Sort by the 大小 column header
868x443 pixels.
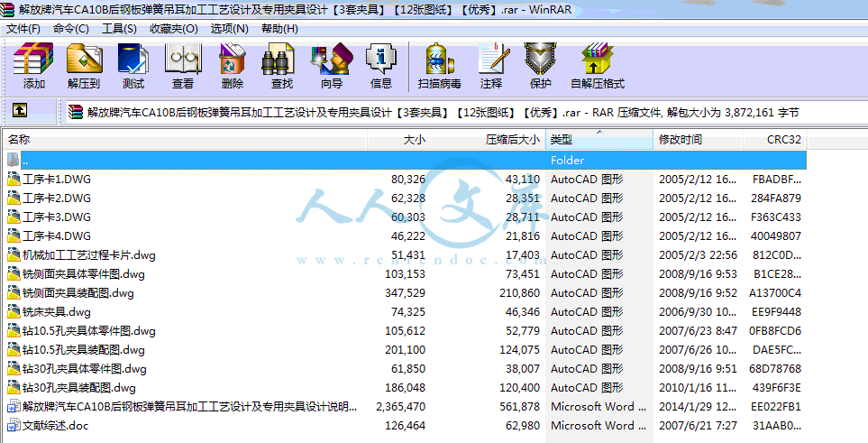click(399, 140)
